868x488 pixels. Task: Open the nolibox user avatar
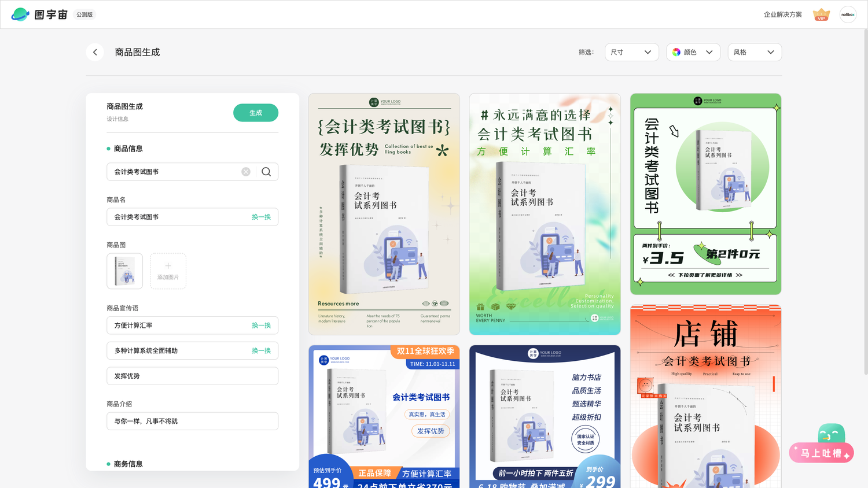tap(848, 14)
